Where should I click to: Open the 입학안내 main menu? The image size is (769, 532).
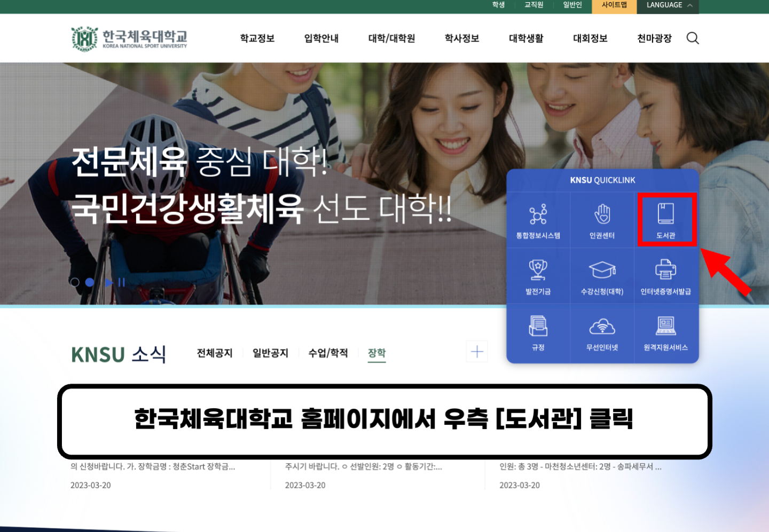[321, 38]
